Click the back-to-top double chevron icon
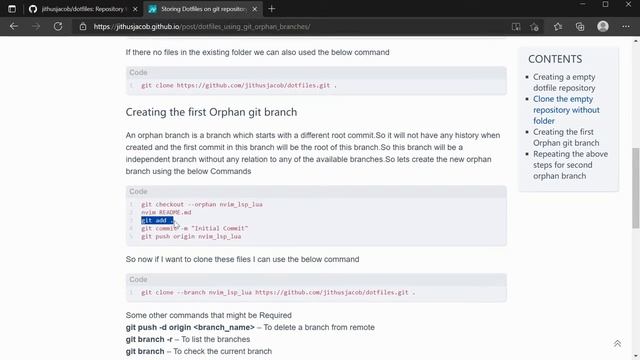This screenshot has width=640, height=360. point(618,343)
